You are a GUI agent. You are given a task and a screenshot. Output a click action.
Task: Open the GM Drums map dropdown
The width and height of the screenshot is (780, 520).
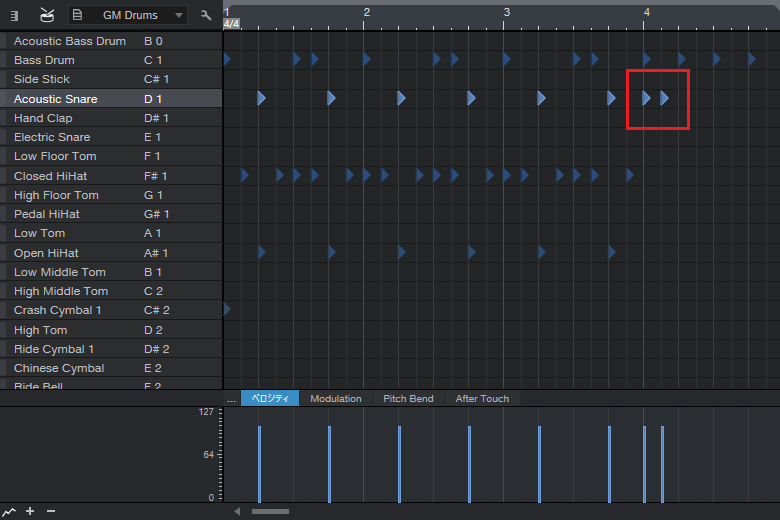[x=128, y=15]
